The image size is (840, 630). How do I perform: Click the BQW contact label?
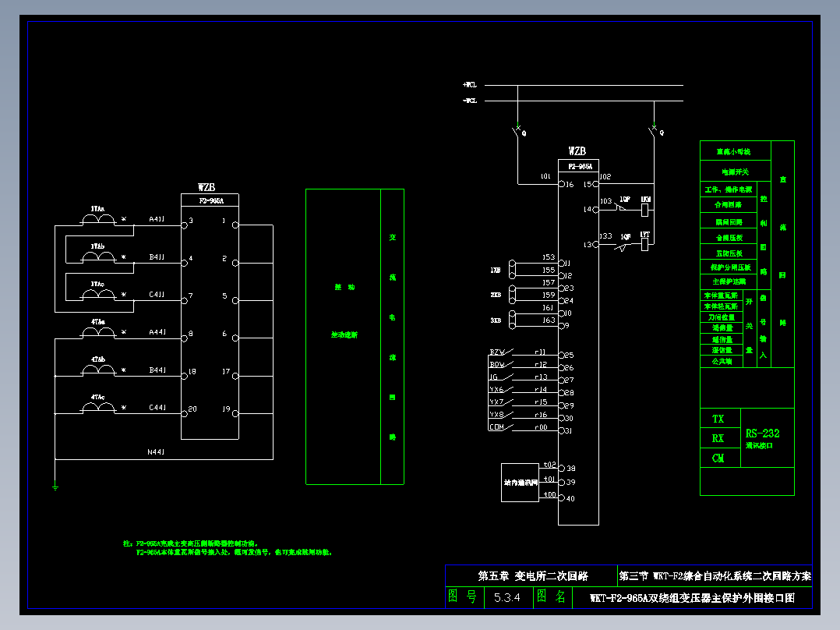tap(496, 365)
